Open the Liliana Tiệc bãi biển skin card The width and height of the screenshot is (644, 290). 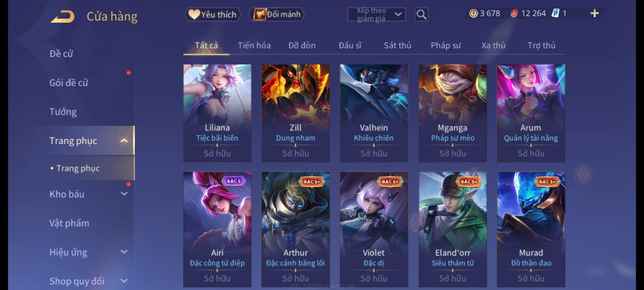tap(217, 113)
